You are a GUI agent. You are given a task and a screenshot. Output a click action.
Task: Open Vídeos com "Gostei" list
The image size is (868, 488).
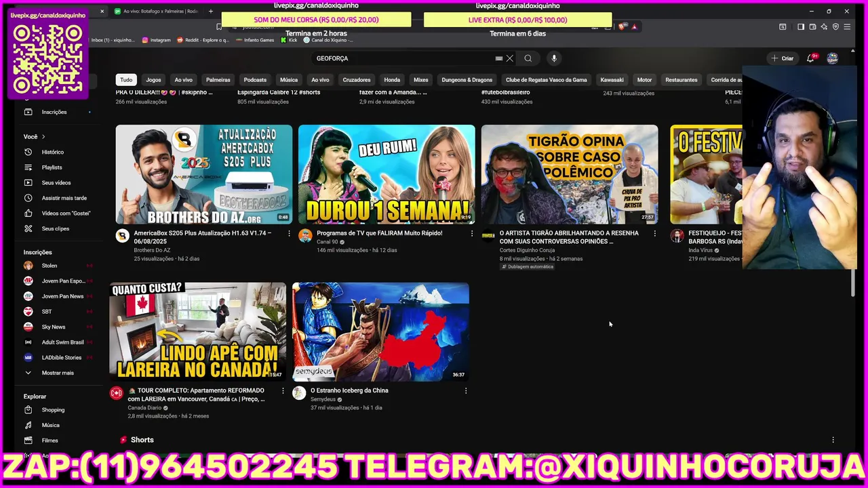coord(66,213)
